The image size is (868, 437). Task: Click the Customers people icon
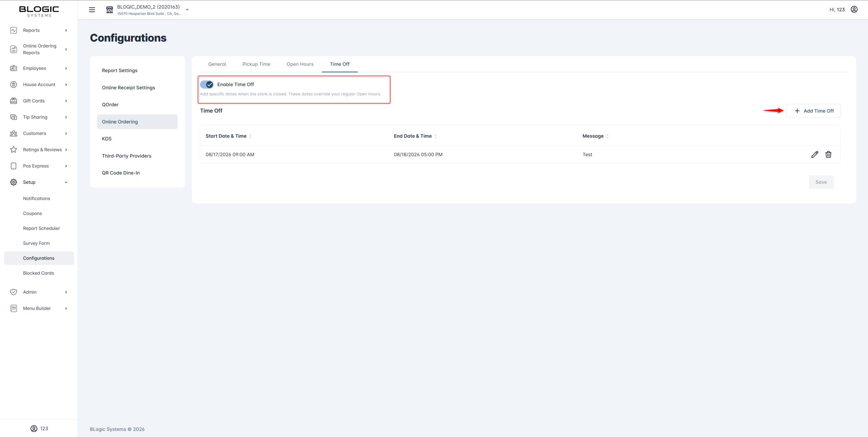pos(14,133)
